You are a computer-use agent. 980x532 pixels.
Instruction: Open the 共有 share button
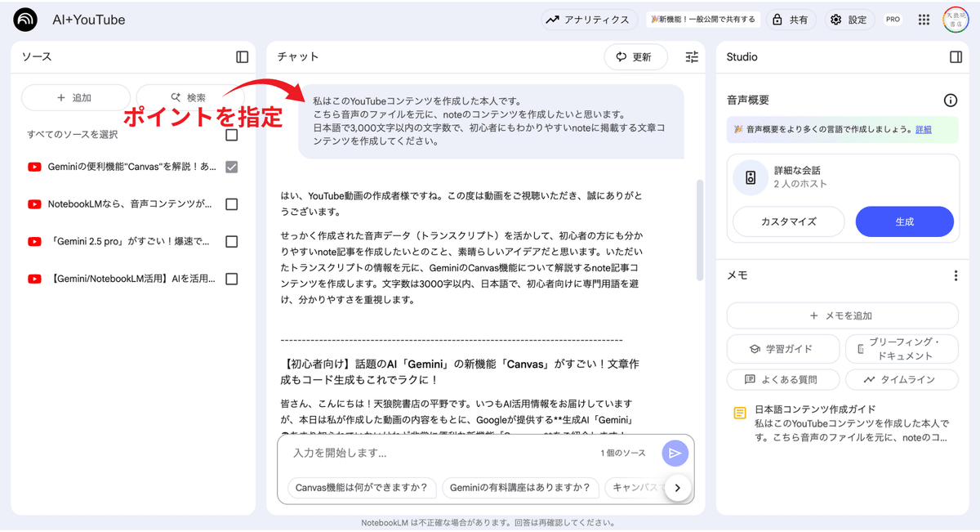coord(790,20)
